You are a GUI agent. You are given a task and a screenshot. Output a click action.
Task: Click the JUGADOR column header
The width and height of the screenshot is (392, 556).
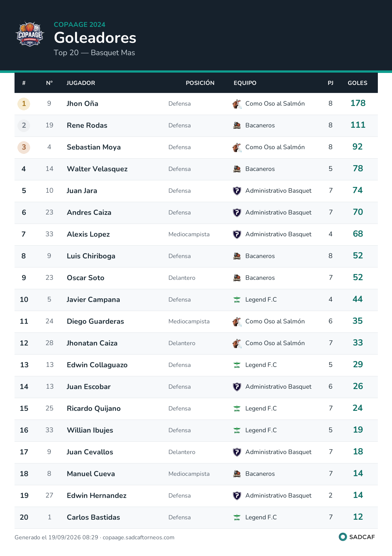pos(81,83)
